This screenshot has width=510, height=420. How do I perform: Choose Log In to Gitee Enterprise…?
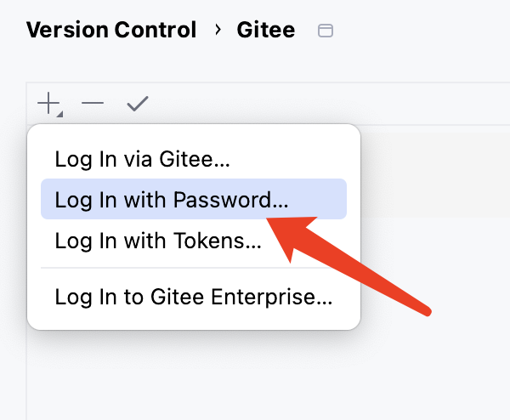pyautogui.click(x=193, y=297)
